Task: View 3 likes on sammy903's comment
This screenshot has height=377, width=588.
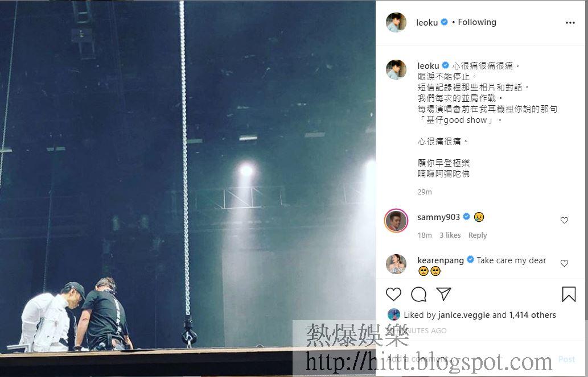Action: tap(450, 235)
